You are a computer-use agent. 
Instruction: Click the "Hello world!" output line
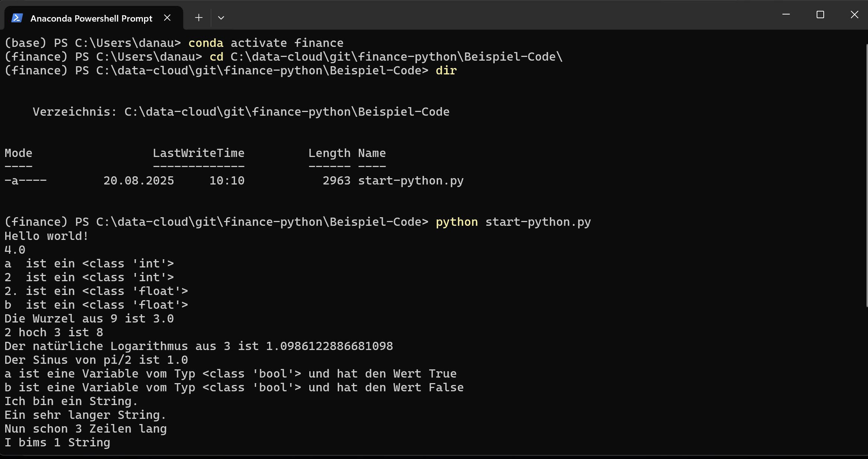46,236
